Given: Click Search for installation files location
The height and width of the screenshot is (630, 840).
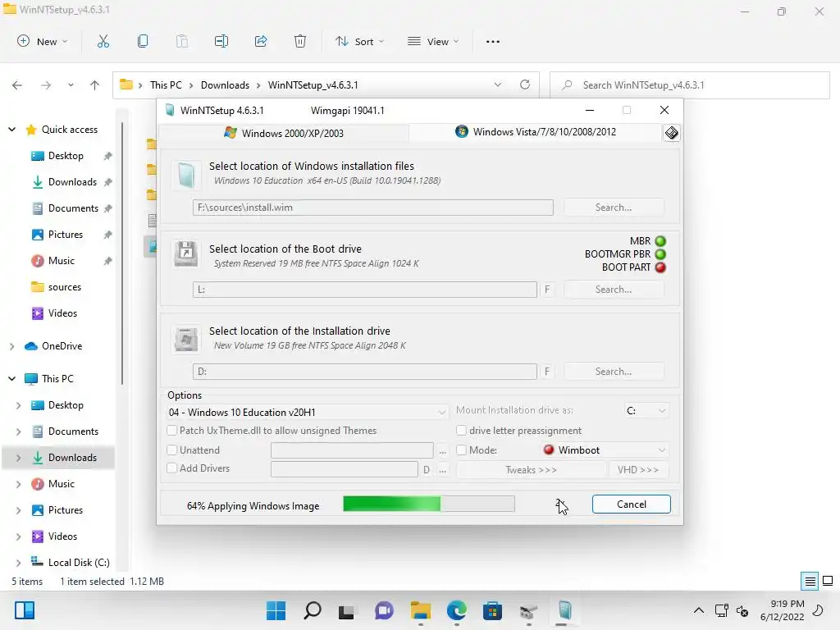Looking at the screenshot, I should click(614, 208).
